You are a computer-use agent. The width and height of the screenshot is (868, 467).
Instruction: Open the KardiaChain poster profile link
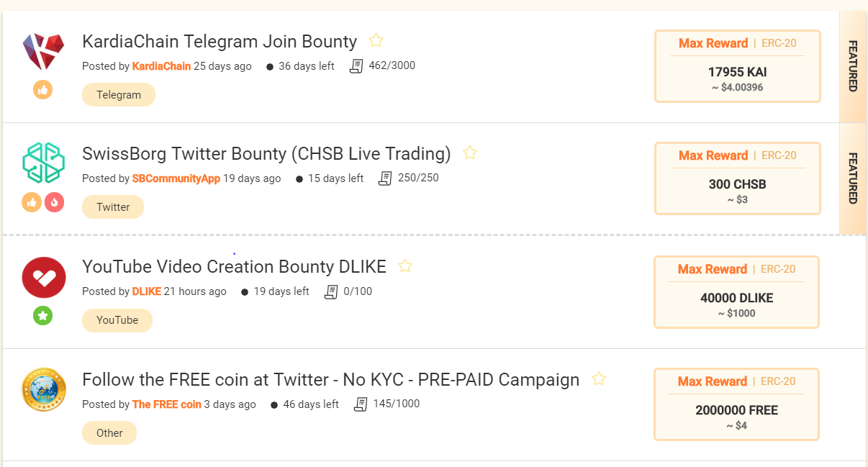click(161, 66)
